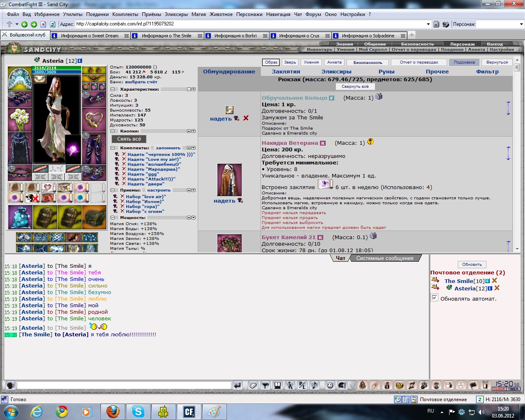This screenshot has height=420, width=525.
Task: Click the exit door icon in bottom toolbar
Action: click(x=486, y=385)
